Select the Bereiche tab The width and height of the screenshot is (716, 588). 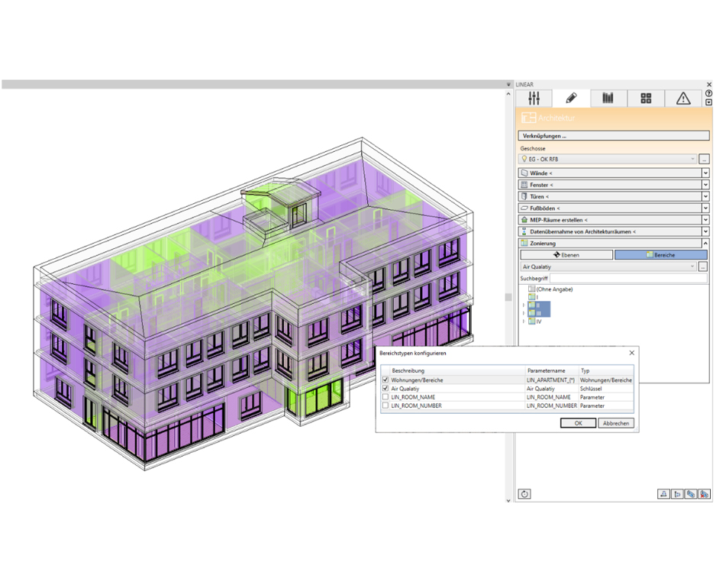coord(660,255)
